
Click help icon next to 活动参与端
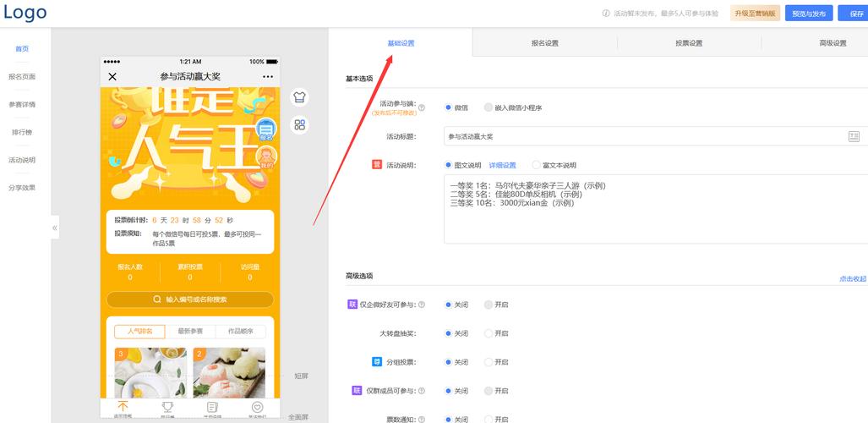click(422, 107)
